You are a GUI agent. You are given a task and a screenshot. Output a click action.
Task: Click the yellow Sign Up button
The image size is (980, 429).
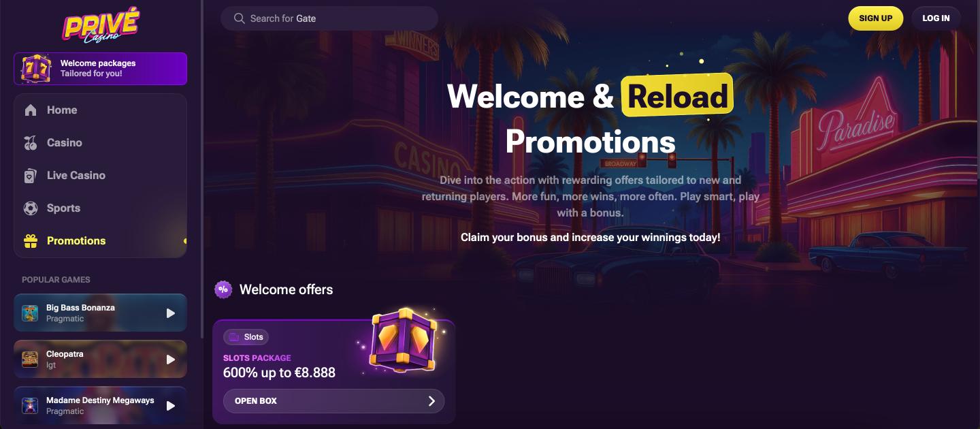point(875,18)
